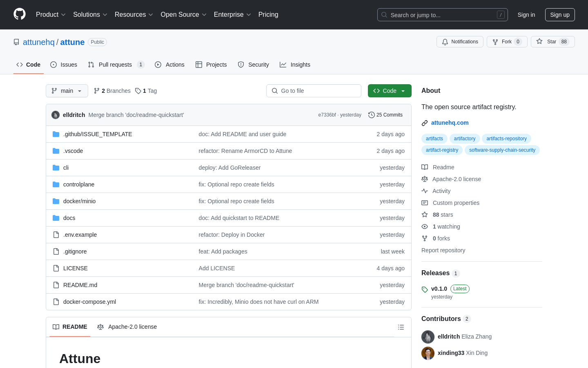The width and height of the screenshot is (588, 368).
Task: Click the file icon for .gitignore
Action: (56, 251)
